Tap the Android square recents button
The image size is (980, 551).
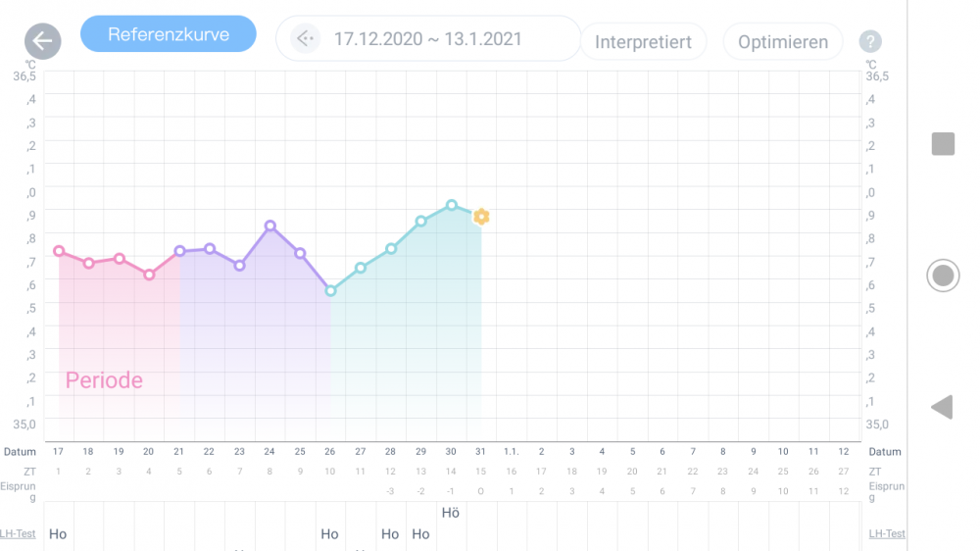pyautogui.click(x=943, y=144)
